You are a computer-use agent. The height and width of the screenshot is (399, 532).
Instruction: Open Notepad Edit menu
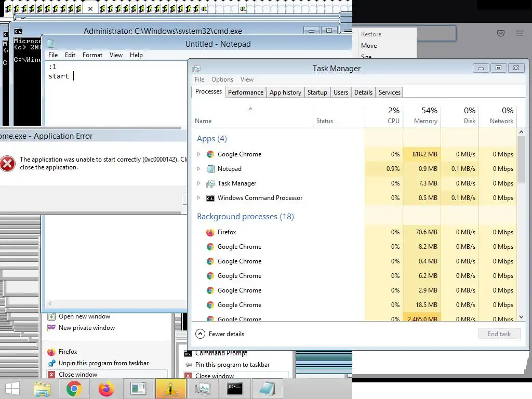[70, 55]
